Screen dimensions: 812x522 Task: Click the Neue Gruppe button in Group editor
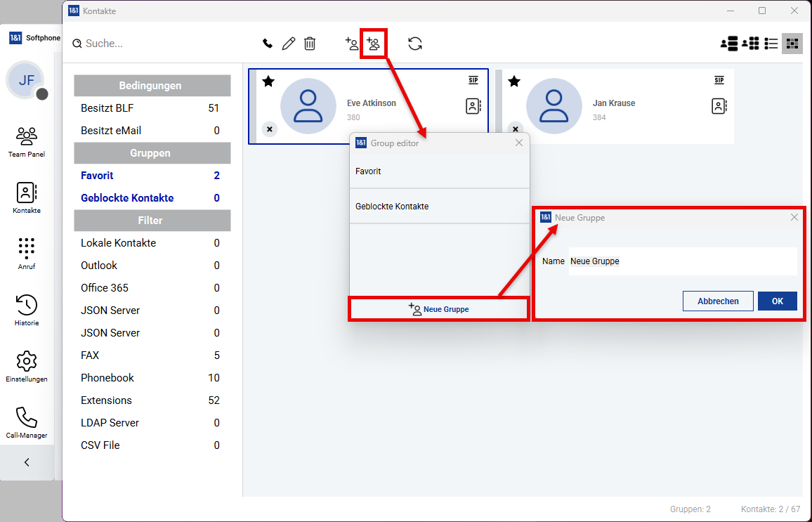pos(439,309)
